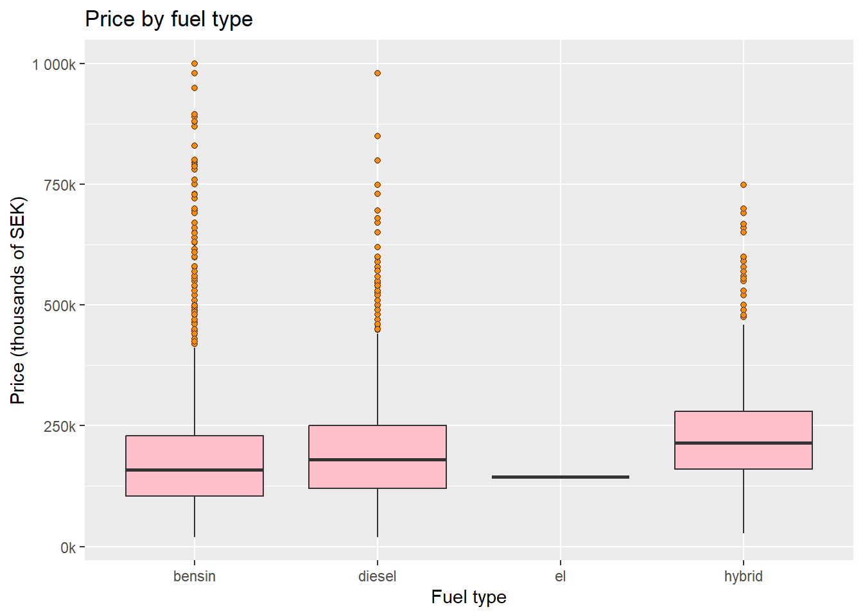863x616 pixels.
Task: Click the y-axis title "Price (thousands of SEK)"
Action: click(18, 300)
